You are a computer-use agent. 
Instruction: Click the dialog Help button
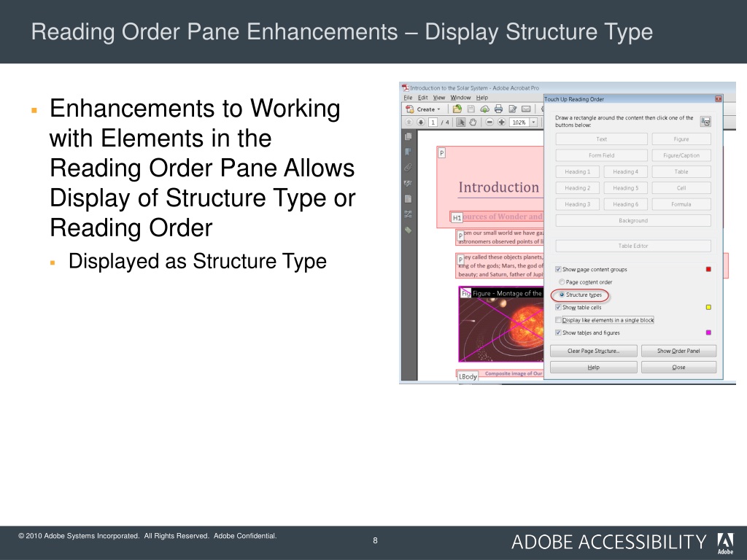pyautogui.click(x=594, y=367)
